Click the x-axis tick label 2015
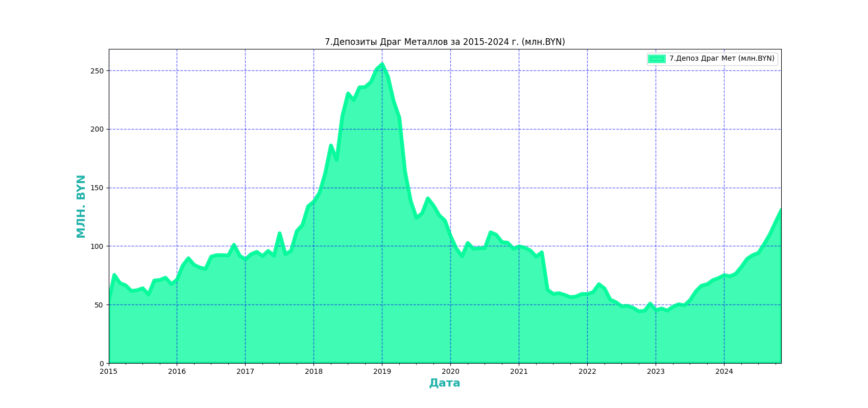Viewport: 868px width, 408px height. click(x=109, y=372)
